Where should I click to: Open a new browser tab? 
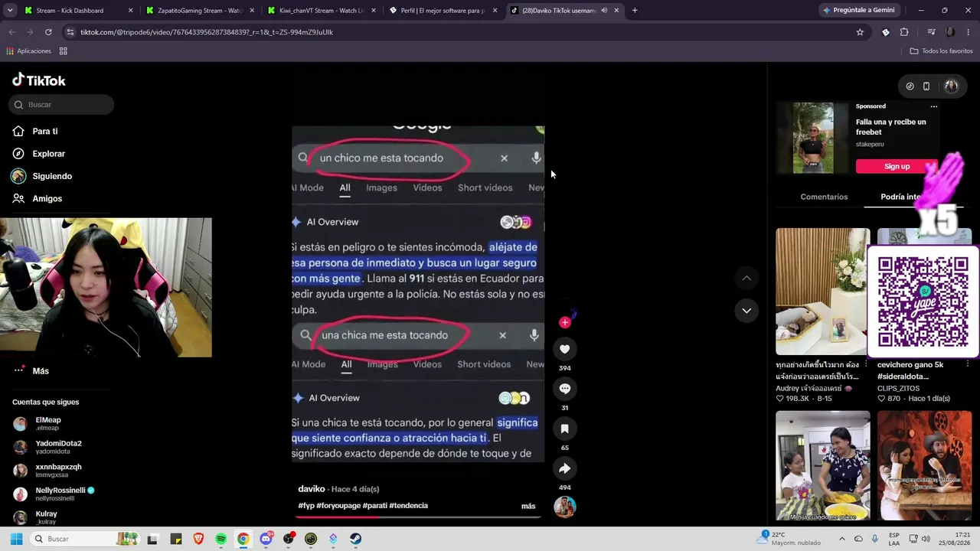(635, 11)
